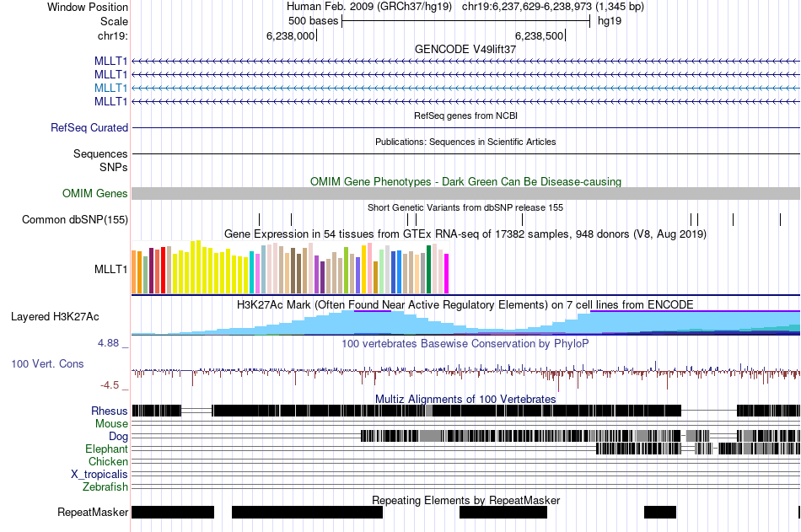Image resolution: width=801 pixels, height=532 pixels.
Task: Click the Sequences track label
Action: coord(100,153)
